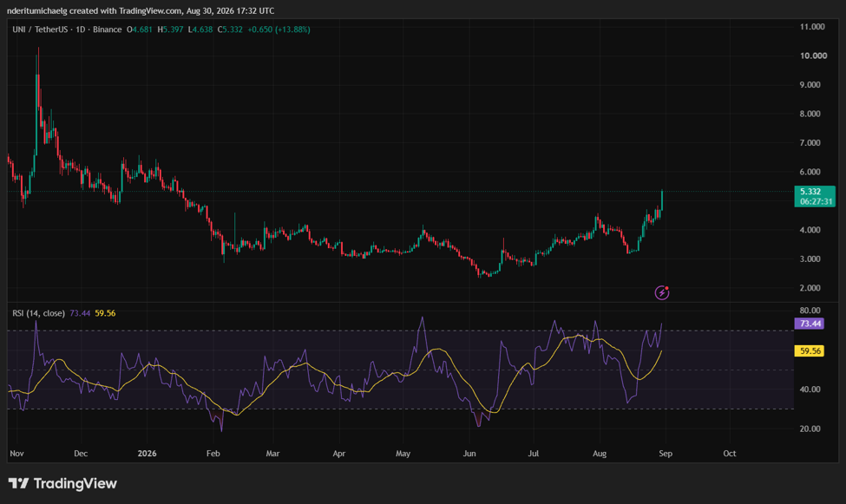Click the 1D interval in the chart legend
The height and width of the screenshot is (504, 846).
pos(81,29)
